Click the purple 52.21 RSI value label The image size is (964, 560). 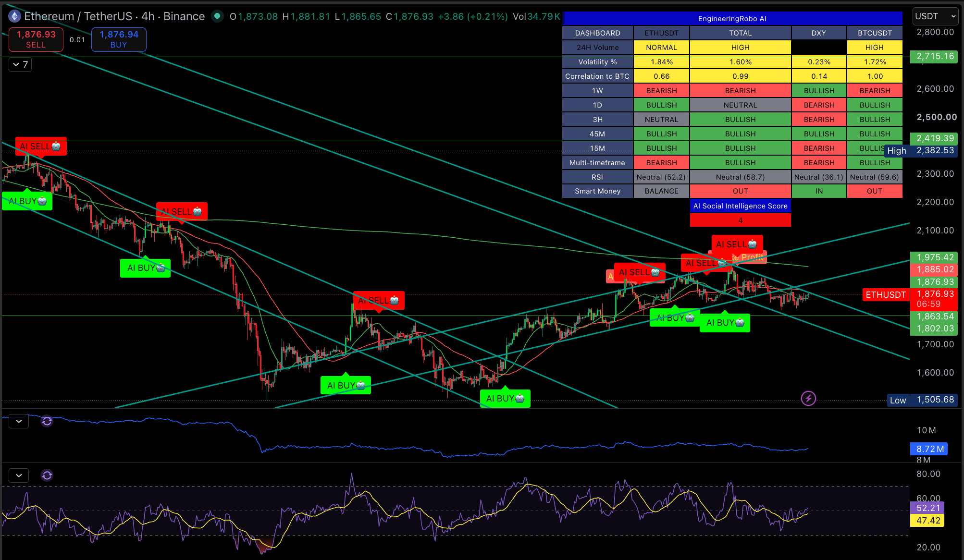pos(928,508)
